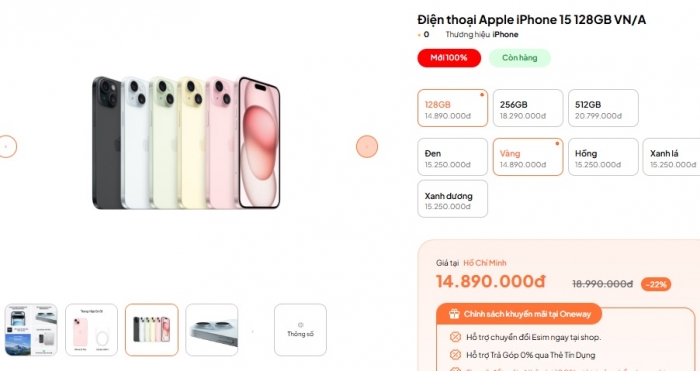Click the next image arrow button
The image size is (700, 371).
tap(367, 146)
